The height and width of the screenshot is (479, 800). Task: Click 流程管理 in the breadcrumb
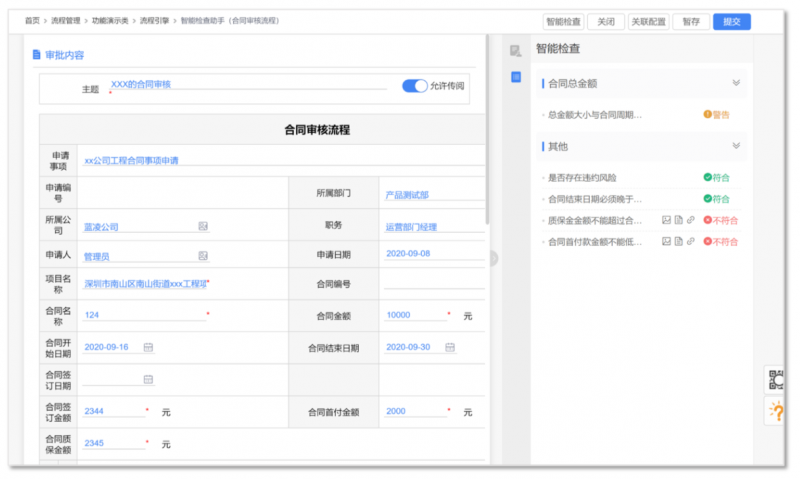click(x=67, y=20)
